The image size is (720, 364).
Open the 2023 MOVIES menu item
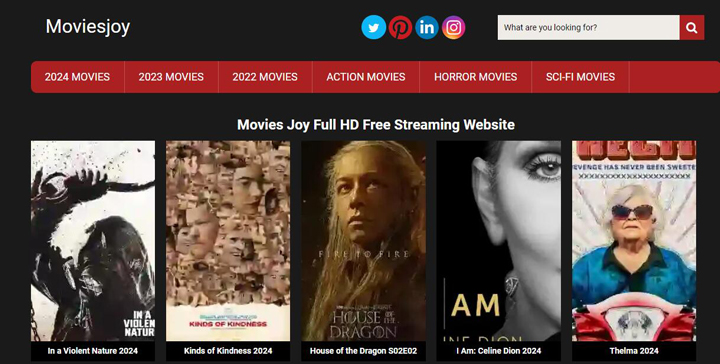[171, 77]
